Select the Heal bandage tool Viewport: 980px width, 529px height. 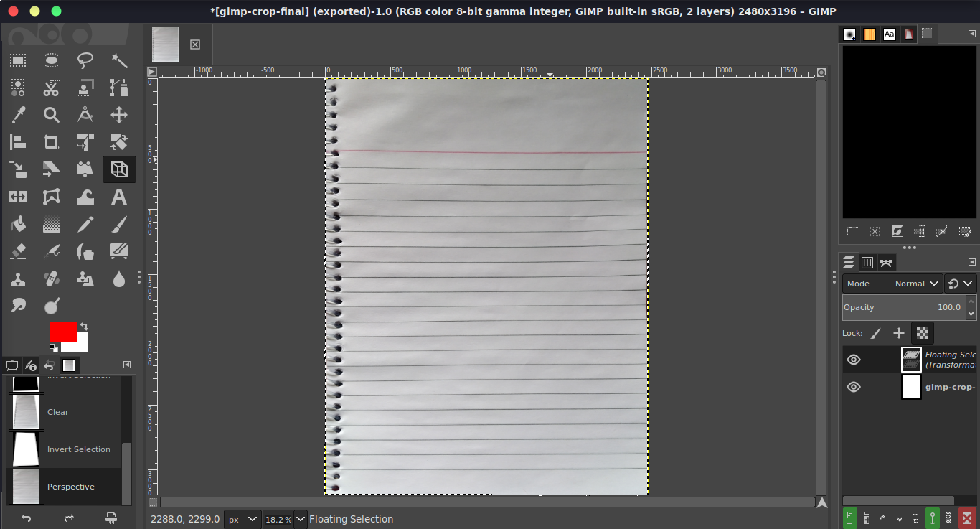coord(51,278)
